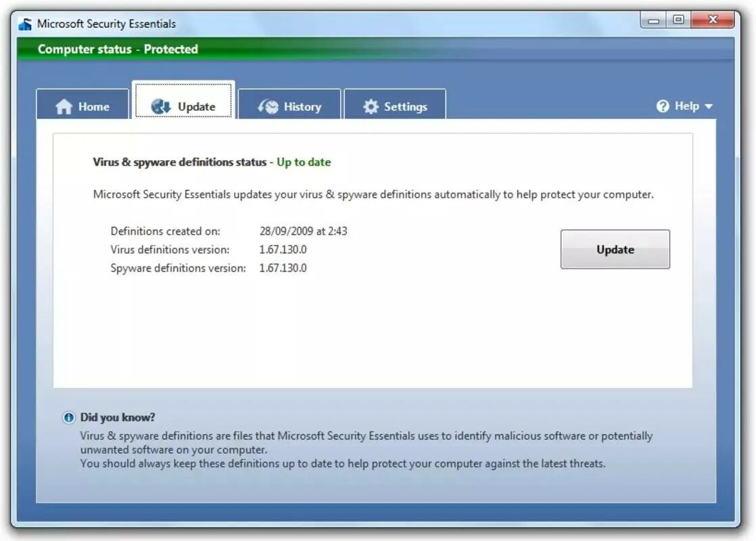Expand the Help dropdown arrow
Screen dimensions: 756x541
(708, 106)
